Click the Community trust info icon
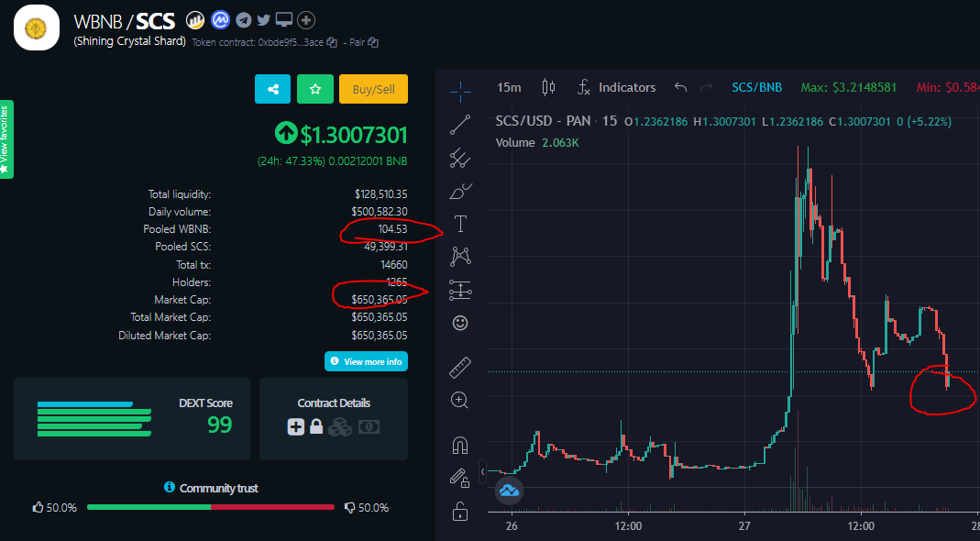Image resolution: width=980 pixels, height=541 pixels. (169, 487)
